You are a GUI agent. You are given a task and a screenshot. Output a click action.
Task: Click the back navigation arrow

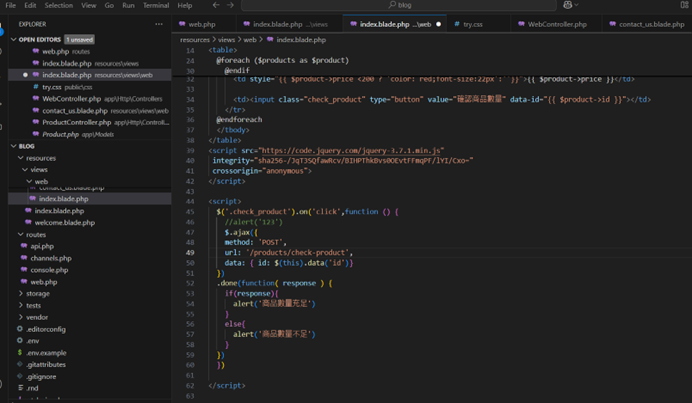coord(216,5)
